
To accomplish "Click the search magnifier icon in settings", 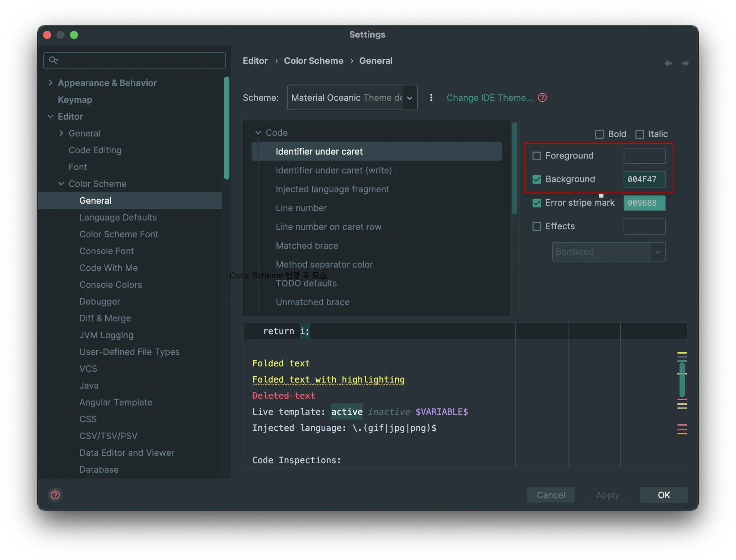I will click(53, 60).
